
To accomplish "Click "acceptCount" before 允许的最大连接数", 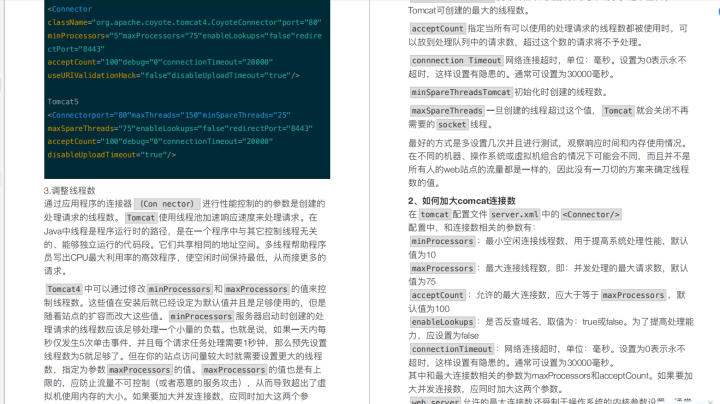I will 438,295.
